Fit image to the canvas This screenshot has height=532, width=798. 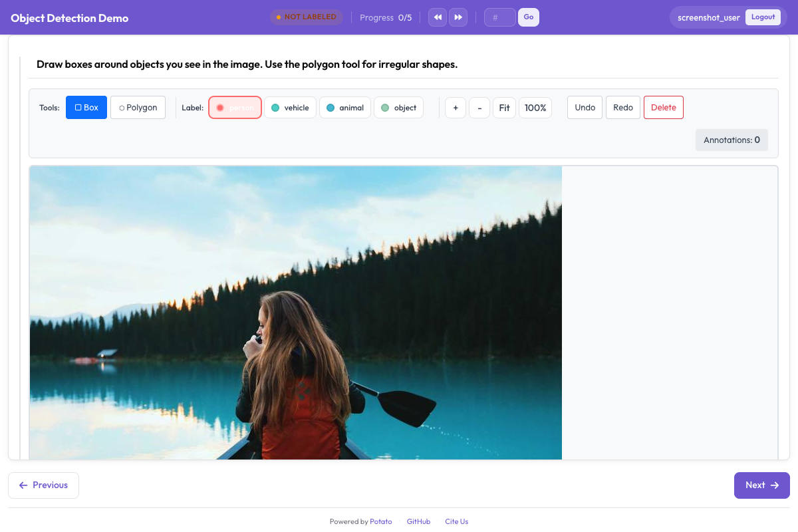505,108
